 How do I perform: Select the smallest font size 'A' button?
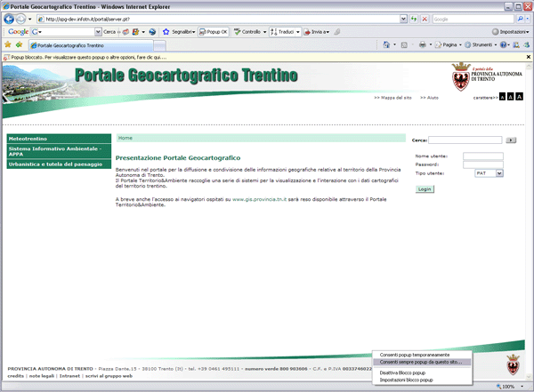point(502,95)
